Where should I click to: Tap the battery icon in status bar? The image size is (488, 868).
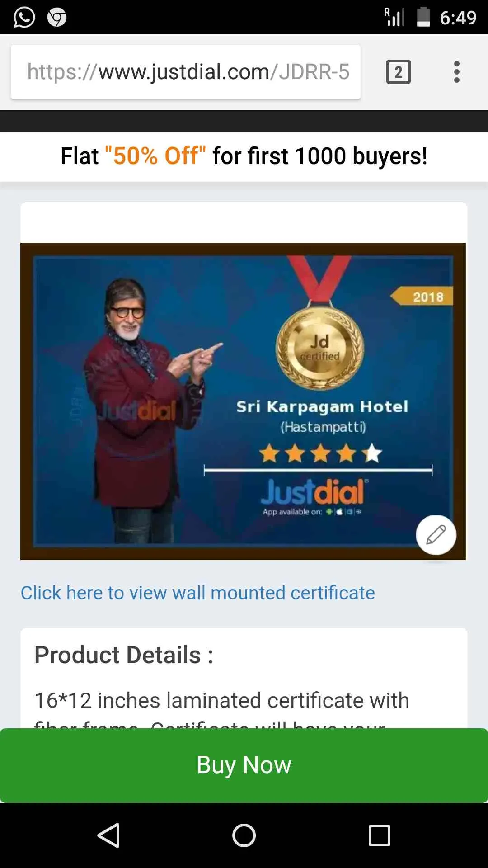pos(423,17)
